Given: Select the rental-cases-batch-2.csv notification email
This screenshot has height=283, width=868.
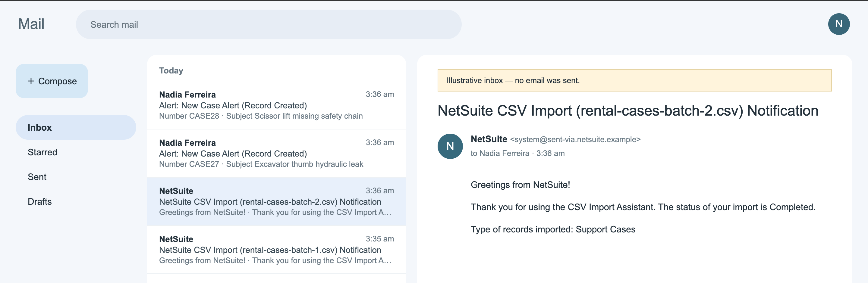Looking at the screenshot, I should point(276,202).
